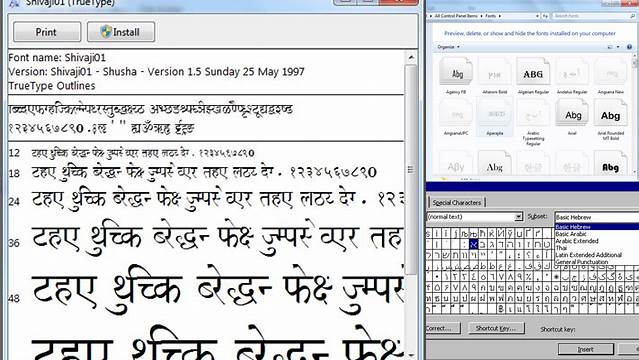Select the highlighted Hebrew Alef character cell
The image size is (639, 360).
(x=474, y=245)
